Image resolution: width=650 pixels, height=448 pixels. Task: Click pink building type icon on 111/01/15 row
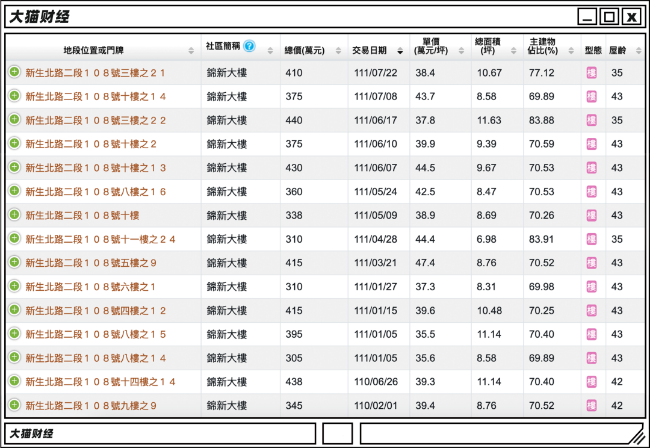[592, 310]
